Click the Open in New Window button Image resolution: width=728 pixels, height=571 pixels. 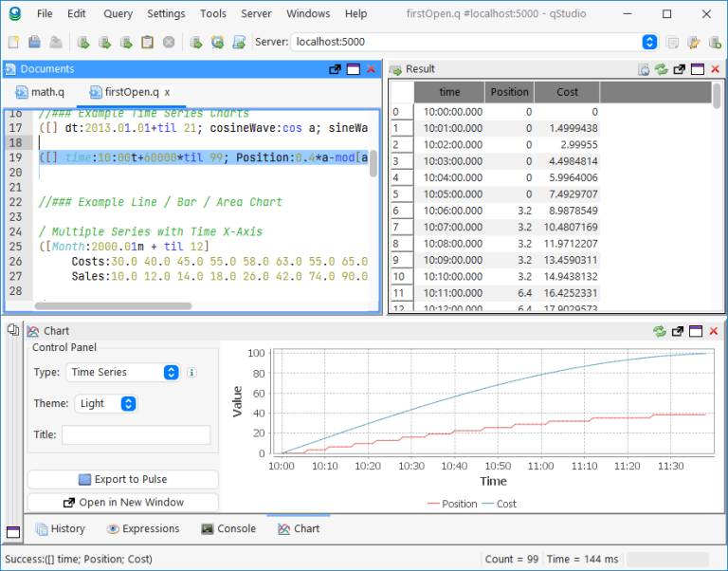122,502
